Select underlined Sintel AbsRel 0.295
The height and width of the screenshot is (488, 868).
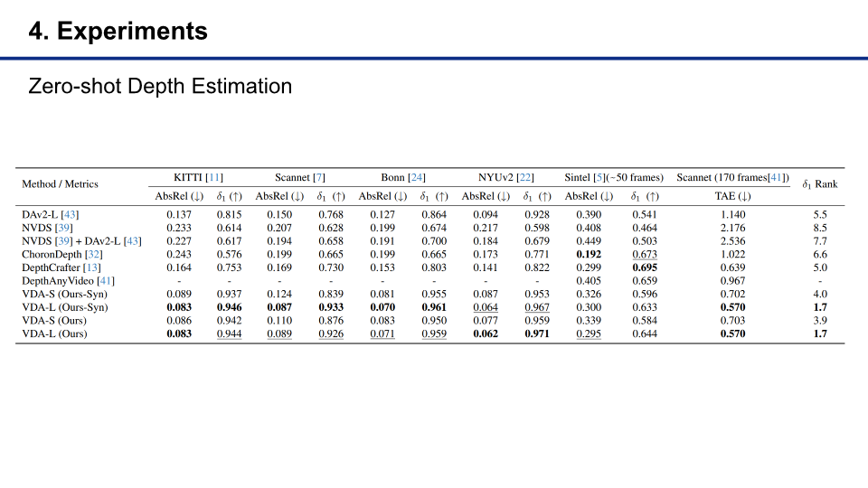click(x=589, y=333)
